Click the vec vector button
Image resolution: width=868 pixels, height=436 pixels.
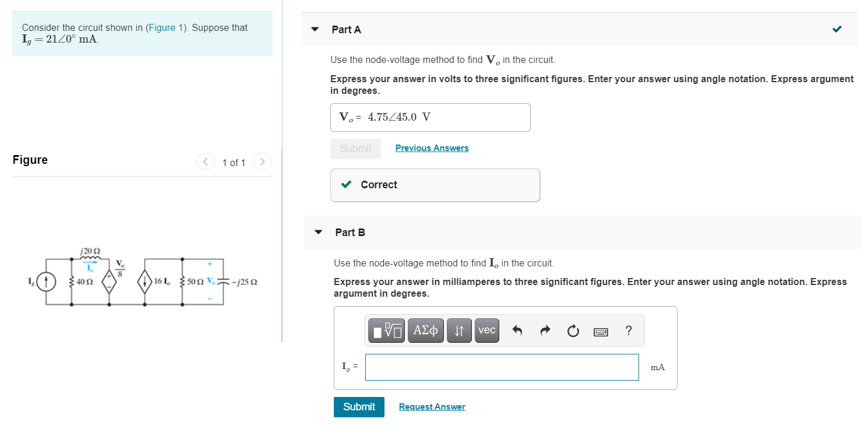(487, 330)
